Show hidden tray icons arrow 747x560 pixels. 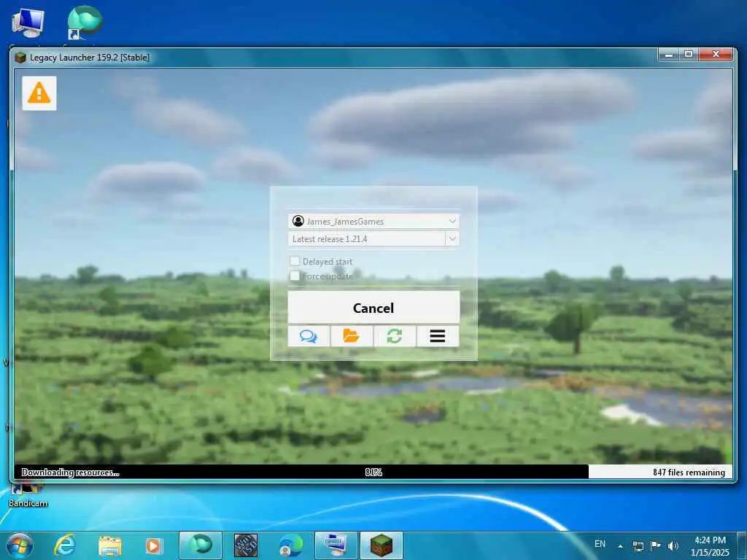[x=620, y=545]
